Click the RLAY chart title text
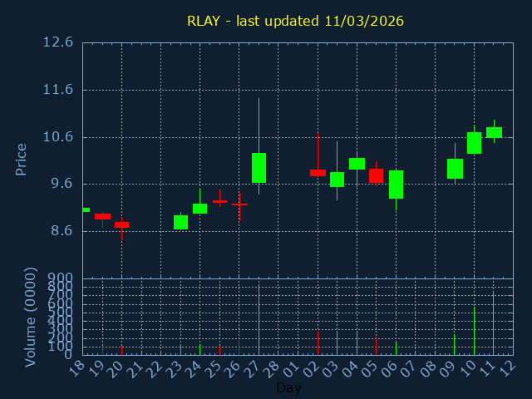 (x=295, y=21)
